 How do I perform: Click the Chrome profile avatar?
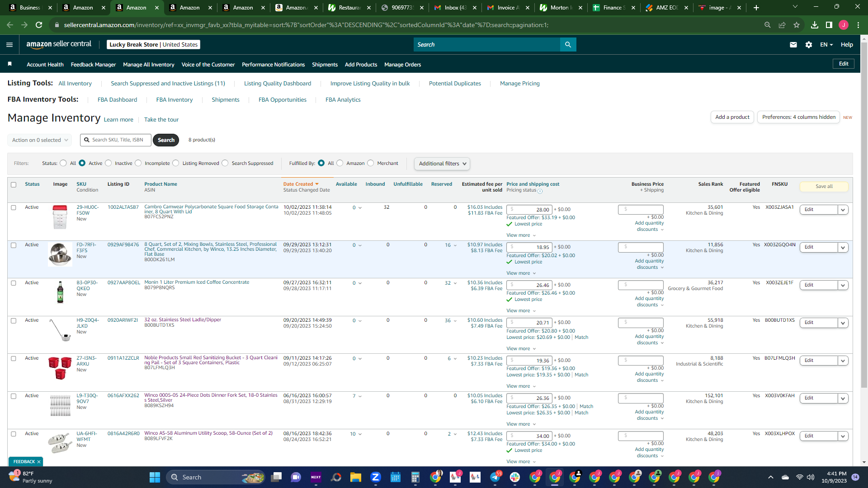coord(844,25)
